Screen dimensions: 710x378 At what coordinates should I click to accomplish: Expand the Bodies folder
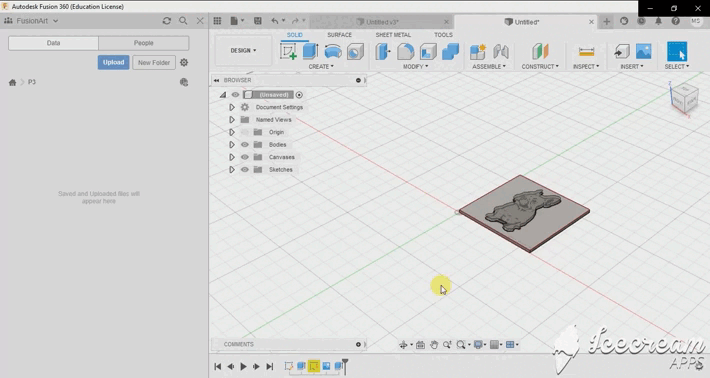(231, 145)
